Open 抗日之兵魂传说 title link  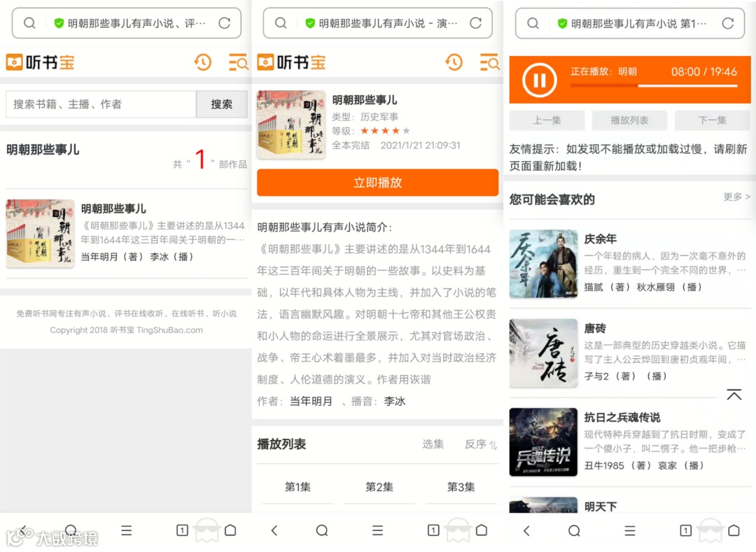pos(622,417)
